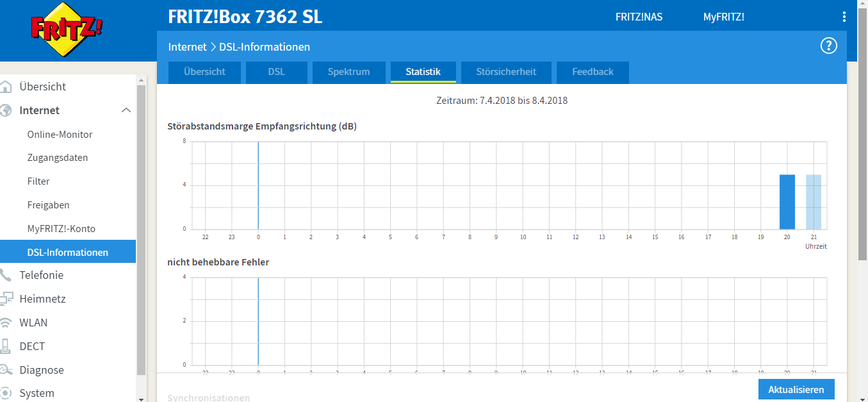
Task: Click the 'Störabstandsmarge Empfangsrichtung (dB)' heading
Action: (x=262, y=126)
